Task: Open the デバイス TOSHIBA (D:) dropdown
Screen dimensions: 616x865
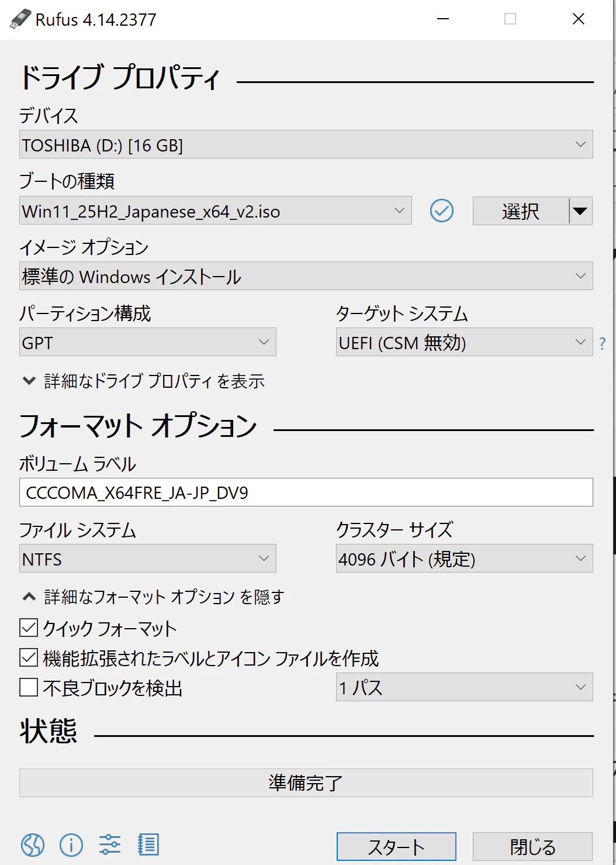Action: 306,144
